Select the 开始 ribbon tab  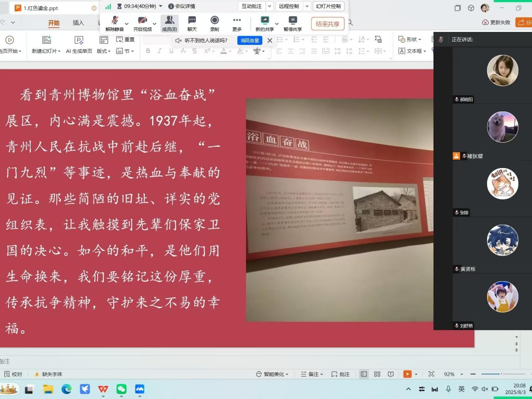(x=54, y=23)
